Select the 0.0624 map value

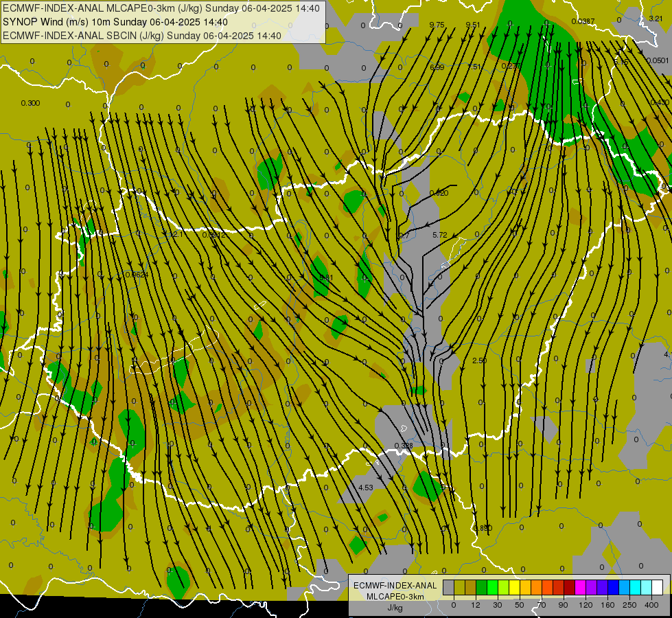[137, 275]
